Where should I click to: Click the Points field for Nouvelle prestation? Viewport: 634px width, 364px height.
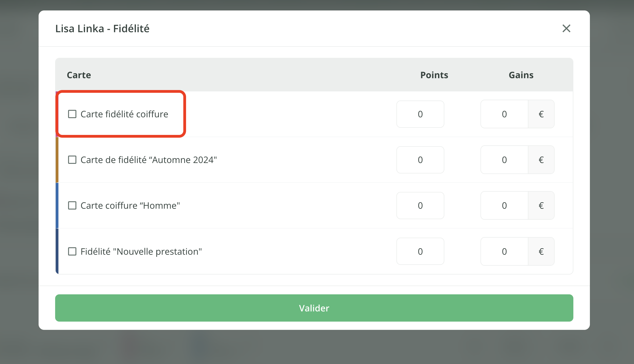coord(420,251)
